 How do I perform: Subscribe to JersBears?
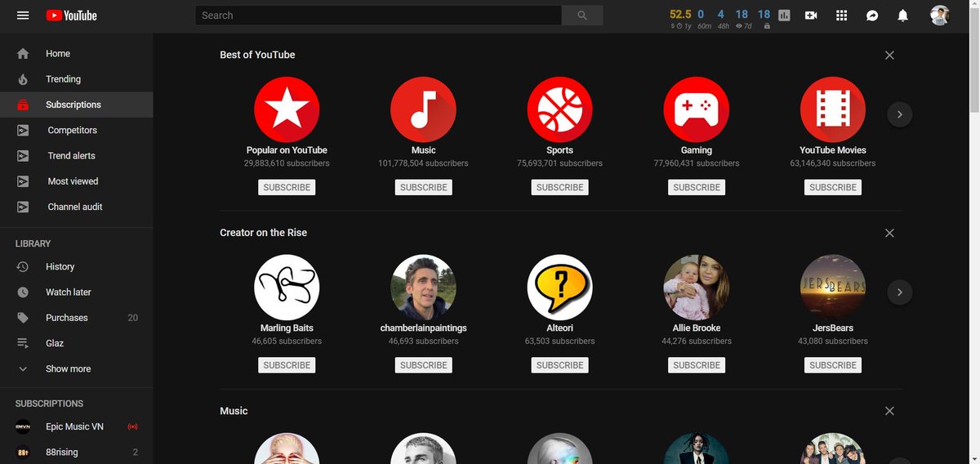tap(832, 365)
